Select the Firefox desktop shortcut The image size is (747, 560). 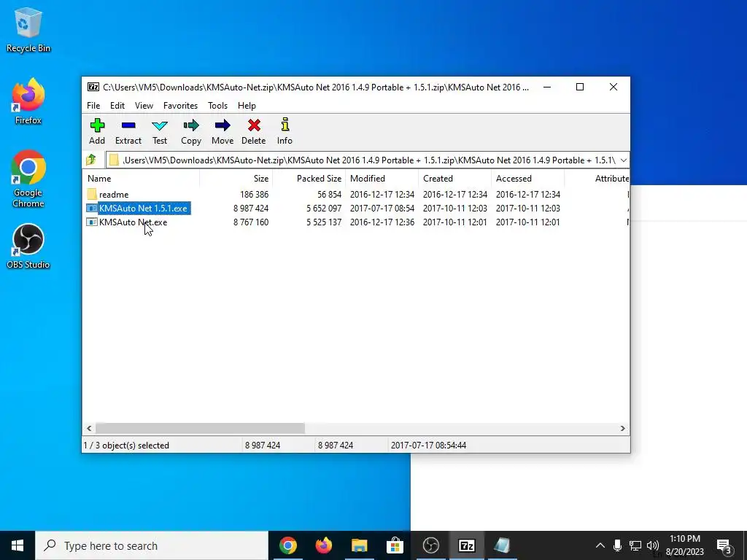tap(28, 101)
